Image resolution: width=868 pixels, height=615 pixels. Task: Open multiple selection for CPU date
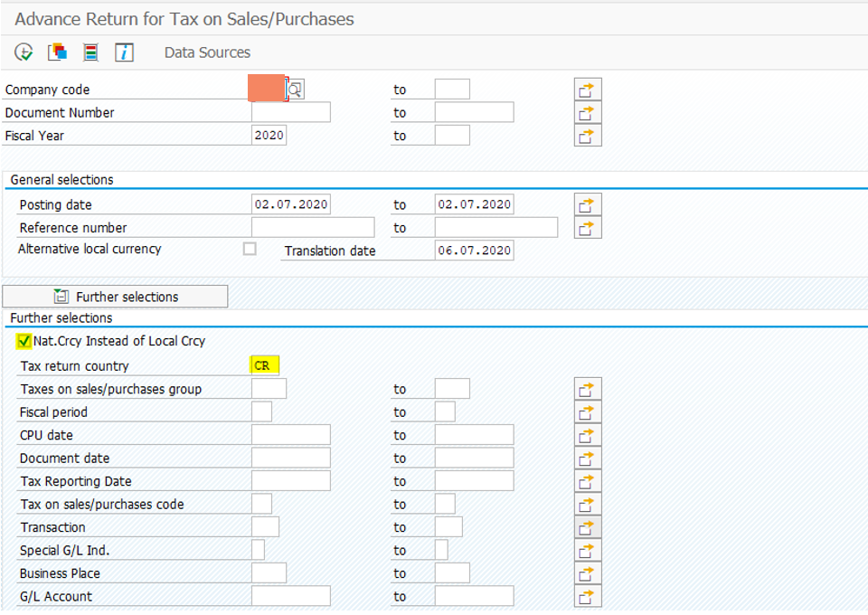click(x=588, y=435)
